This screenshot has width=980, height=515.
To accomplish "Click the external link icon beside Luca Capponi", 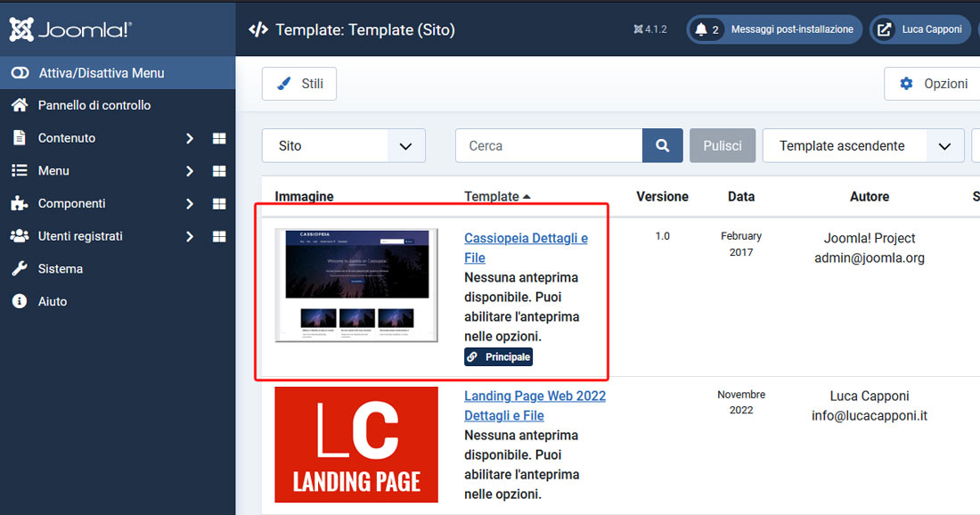I will click(x=885, y=29).
